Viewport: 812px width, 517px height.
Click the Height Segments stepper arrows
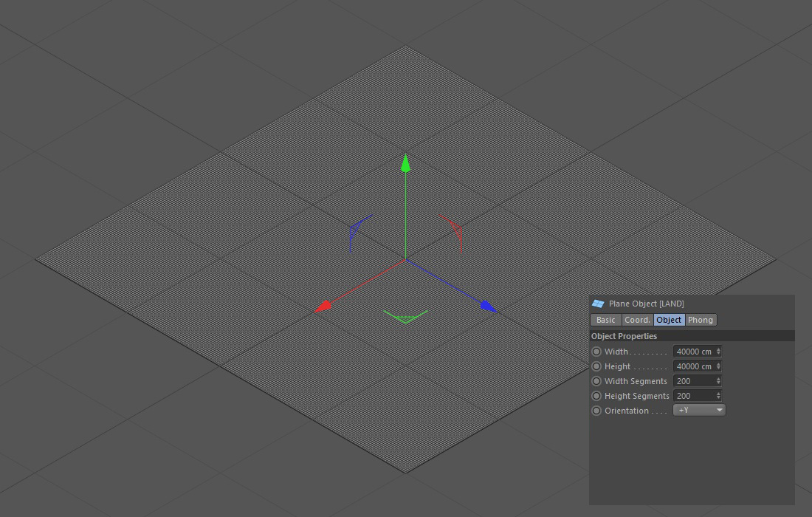pyautogui.click(x=718, y=396)
